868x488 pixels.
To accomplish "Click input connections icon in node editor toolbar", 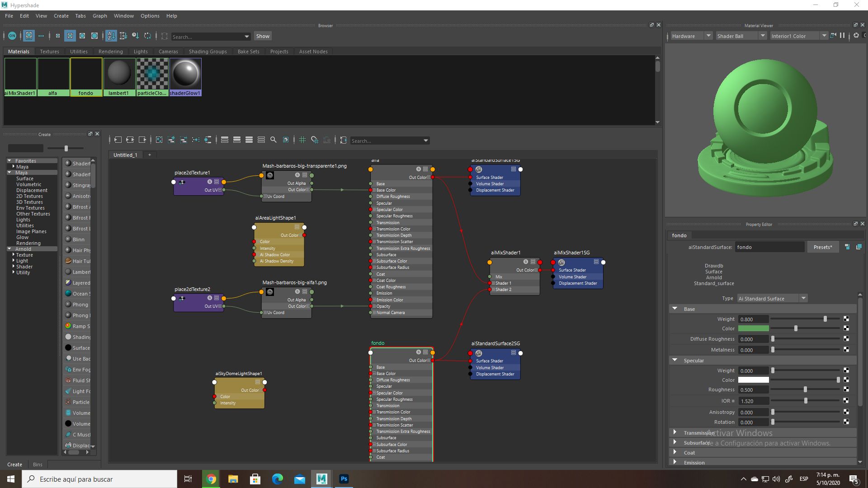I will click(x=118, y=140).
